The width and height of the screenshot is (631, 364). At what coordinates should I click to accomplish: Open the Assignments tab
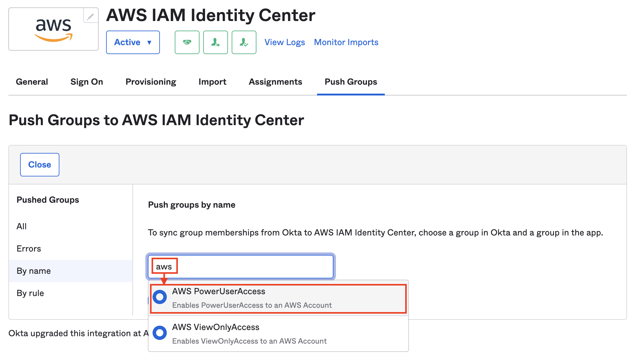click(275, 82)
